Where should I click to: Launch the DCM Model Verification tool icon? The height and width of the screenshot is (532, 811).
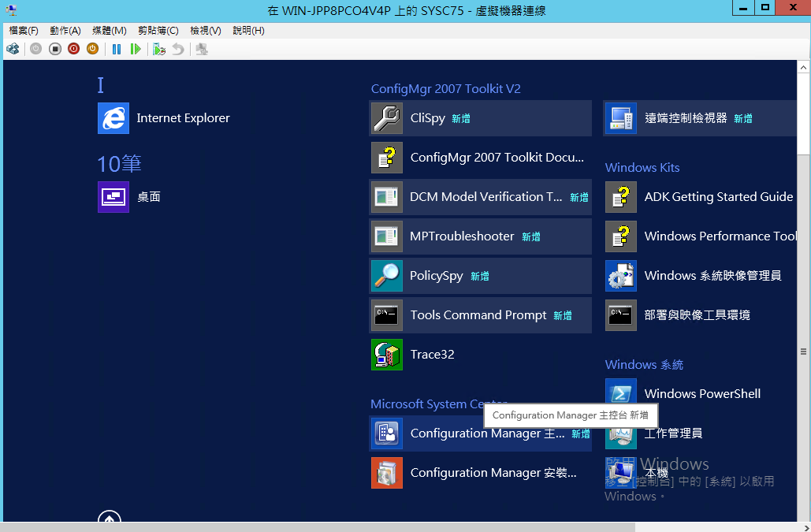coord(387,197)
